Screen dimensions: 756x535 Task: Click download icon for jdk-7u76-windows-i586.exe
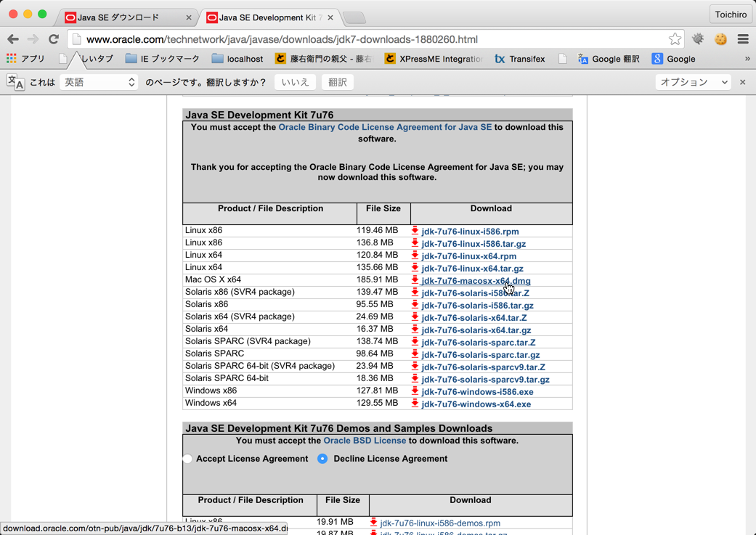point(415,391)
